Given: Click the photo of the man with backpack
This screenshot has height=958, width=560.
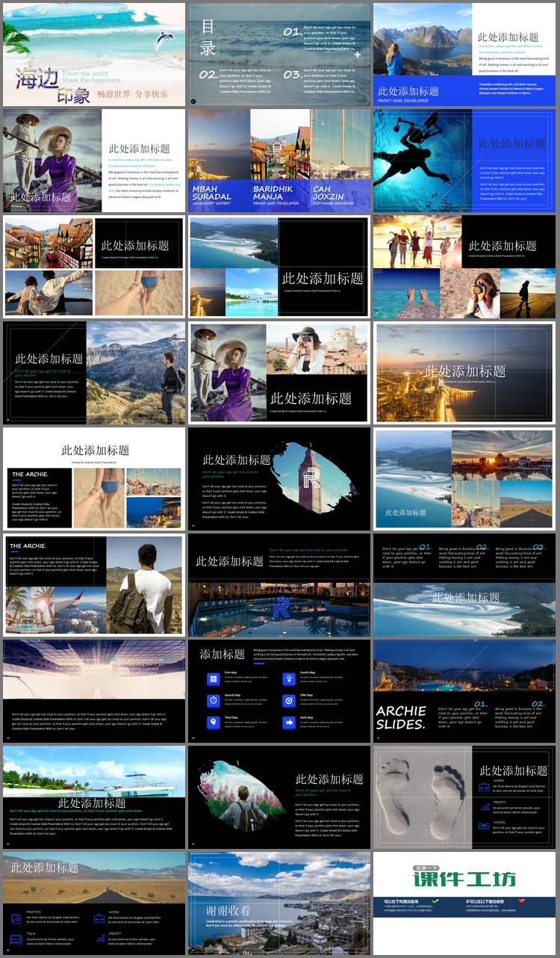Looking at the screenshot, I should (x=144, y=586).
